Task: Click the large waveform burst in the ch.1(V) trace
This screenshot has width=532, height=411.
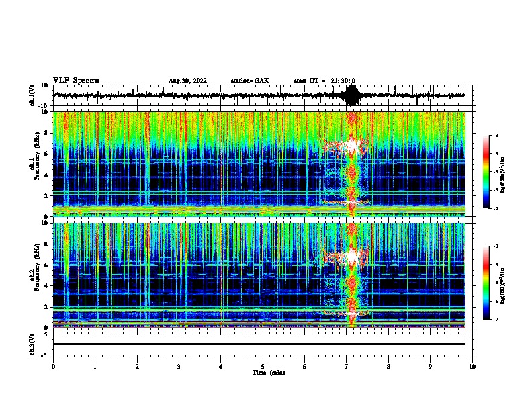Action: coord(351,95)
